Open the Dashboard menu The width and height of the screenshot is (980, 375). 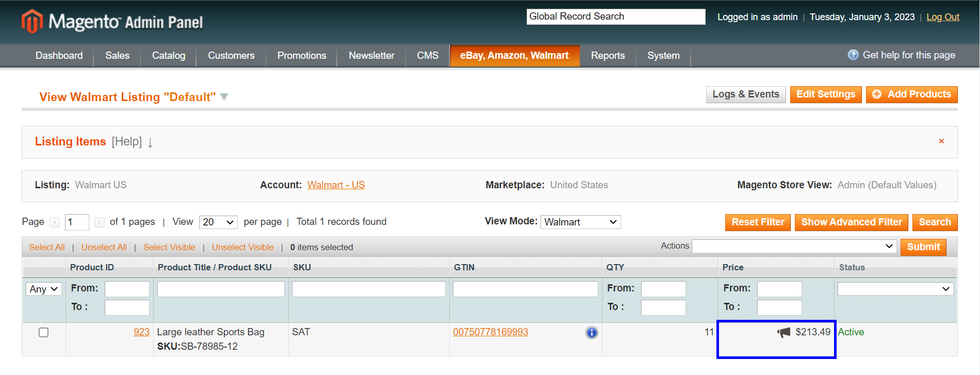point(59,55)
